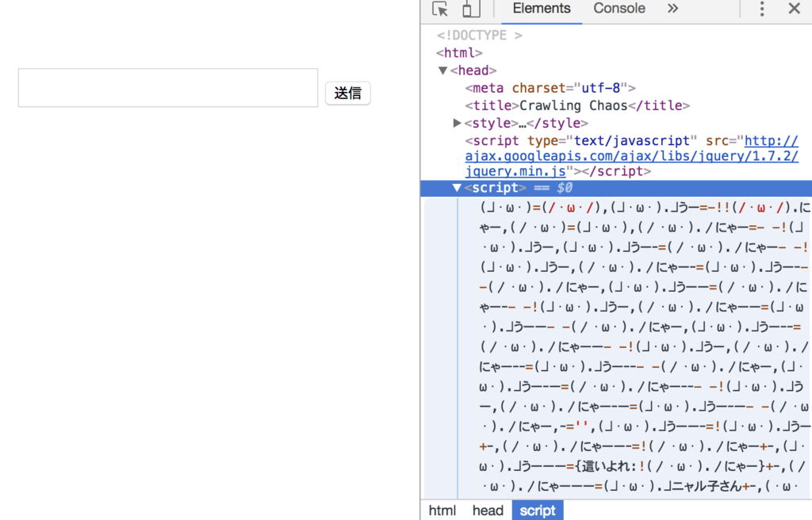The height and width of the screenshot is (520, 812).
Task: Focus the text input field on the page
Action: [x=168, y=87]
